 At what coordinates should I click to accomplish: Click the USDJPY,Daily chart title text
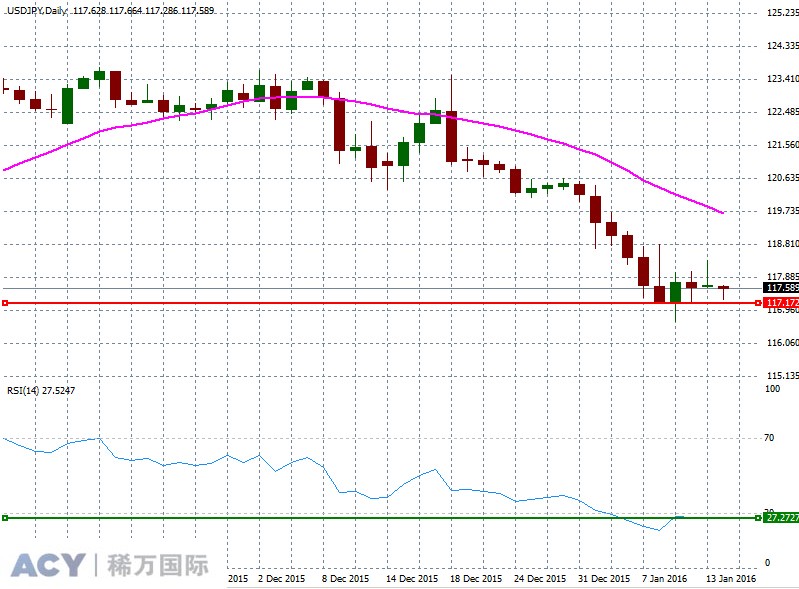(x=37, y=10)
